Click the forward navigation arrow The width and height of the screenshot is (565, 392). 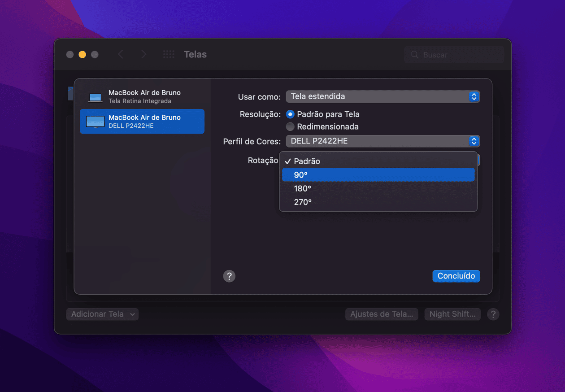coord(143,54)
